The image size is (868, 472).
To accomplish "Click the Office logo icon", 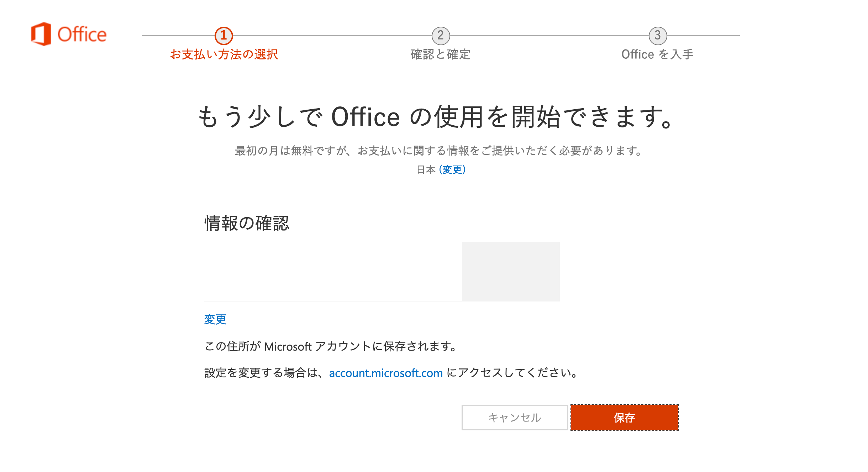I will tap(41, 34).
